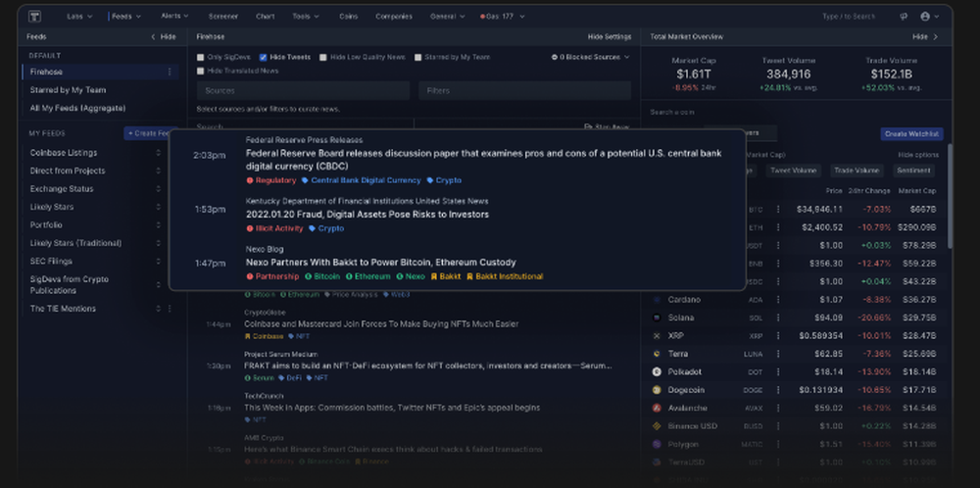Open the LUNA row options dots
The width and height of the screenshot is (980, 488).
[x=778, y=354]
